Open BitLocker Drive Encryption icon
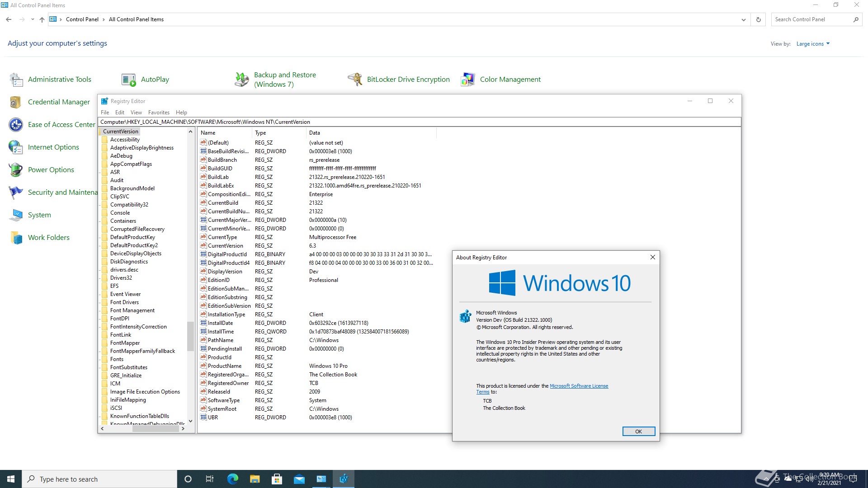The width and height of the screenshot is (868, 488). pos(355,80)
